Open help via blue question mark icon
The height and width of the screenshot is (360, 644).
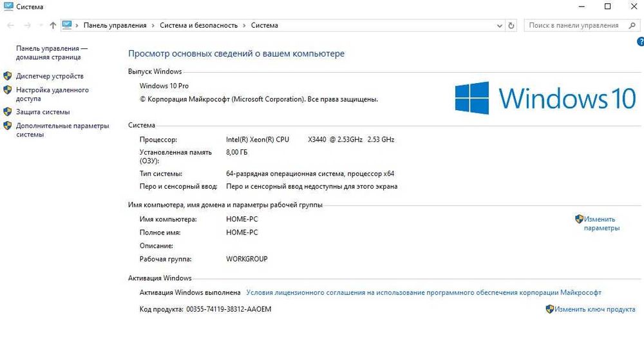pyautogui.click(x=640, y=41)
